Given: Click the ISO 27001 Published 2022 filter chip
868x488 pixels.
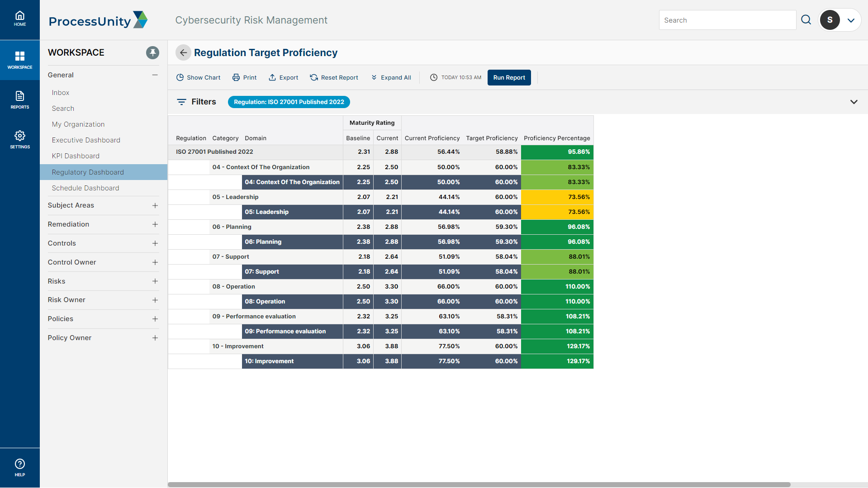Looking at the screenshot, I should [x=289, y=102].
